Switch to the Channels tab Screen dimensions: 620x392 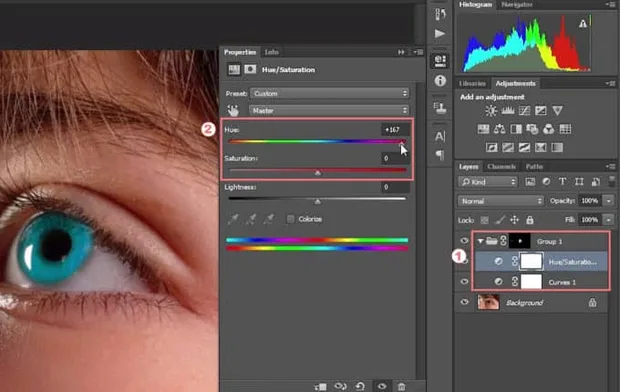point(501,167)
